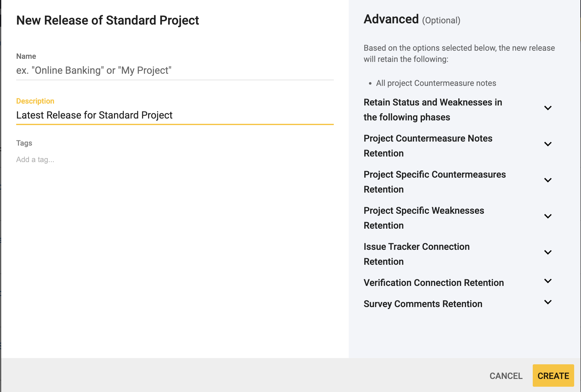The height and width of the screenshot is (392, 581).
Task: Expand the Retain Status and Weaknesses section title
Action: click(x=432, y=110)
